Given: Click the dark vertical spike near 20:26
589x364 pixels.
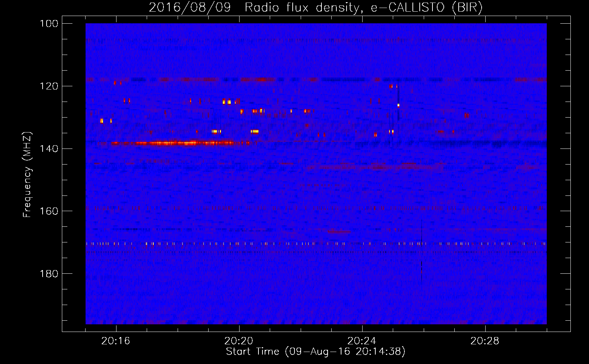Looking at the screenshot, I should tap(422, 251).
